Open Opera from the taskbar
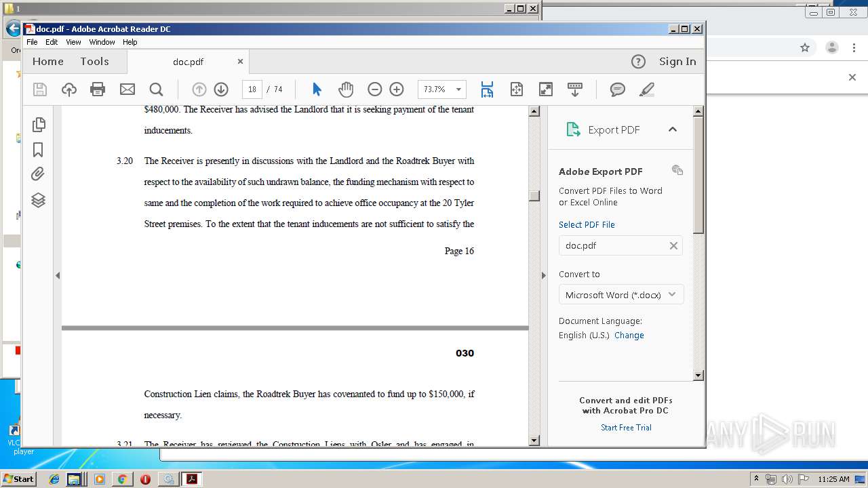 coord(145,479)
